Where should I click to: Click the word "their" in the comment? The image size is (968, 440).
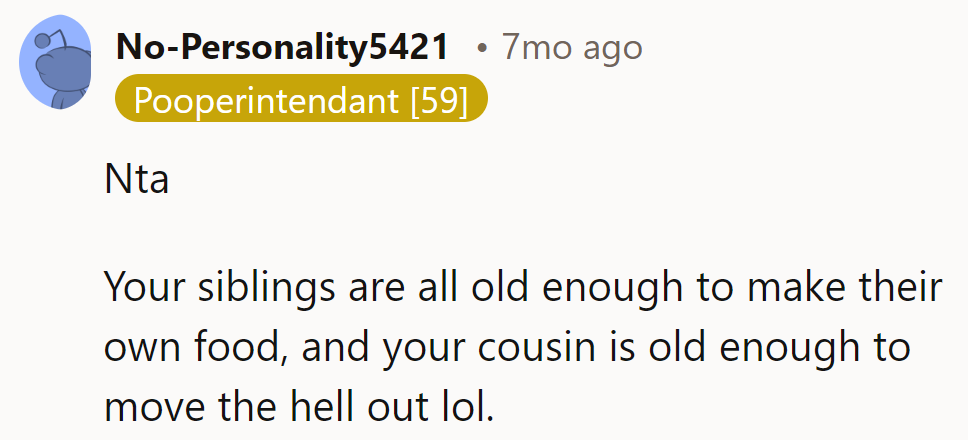point(895,289)
